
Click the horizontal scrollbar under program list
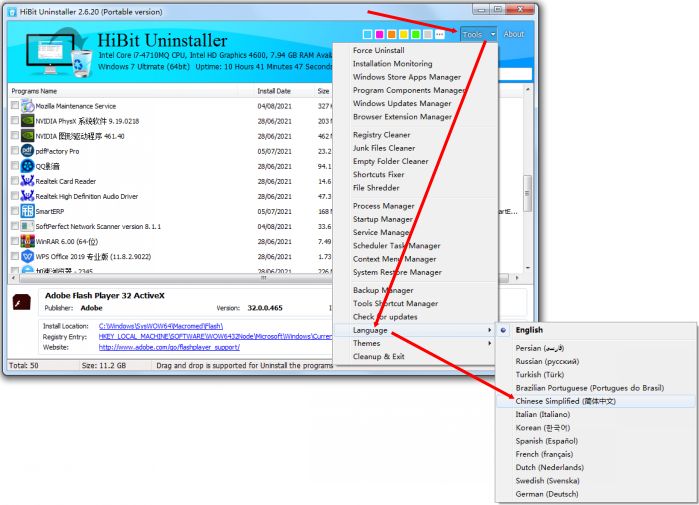(x=264, y=278)
